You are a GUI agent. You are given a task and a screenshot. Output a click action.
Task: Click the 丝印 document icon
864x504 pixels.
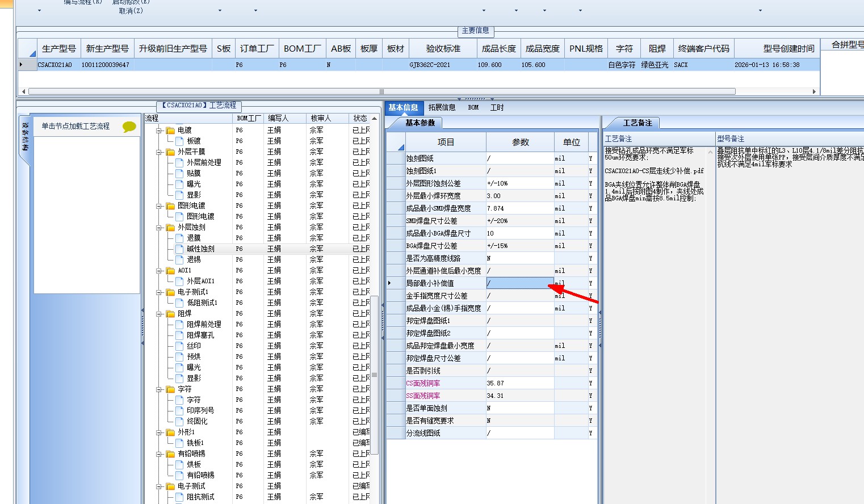click(x=179, y=346)
